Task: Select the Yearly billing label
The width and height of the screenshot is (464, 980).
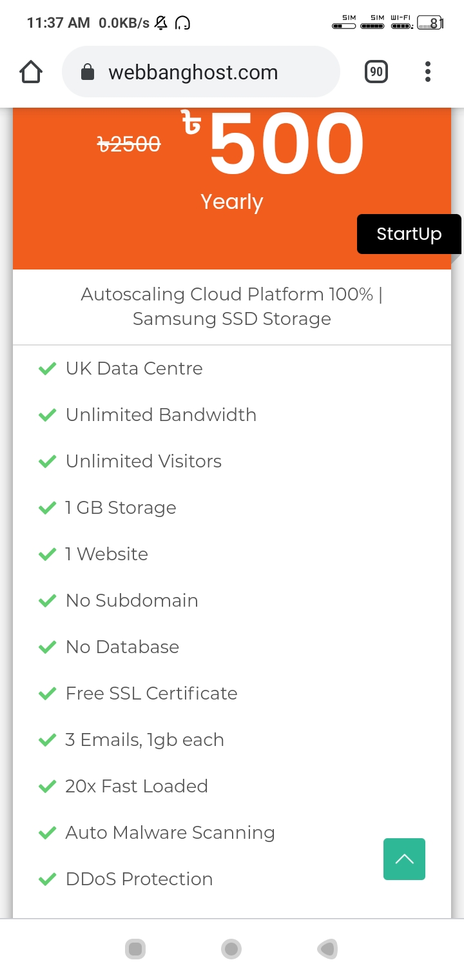Action: click(x=232, y=202)
